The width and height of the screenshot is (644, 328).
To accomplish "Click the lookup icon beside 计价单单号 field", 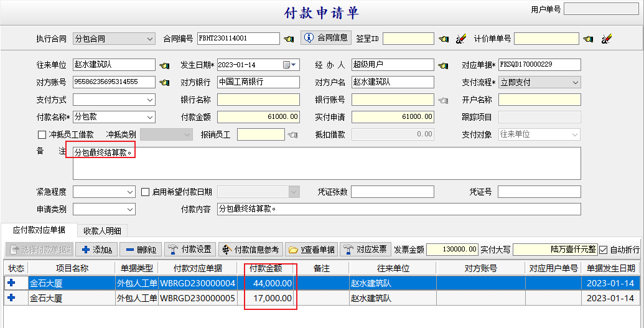I will pyautogui.click(x=588, y=39).
